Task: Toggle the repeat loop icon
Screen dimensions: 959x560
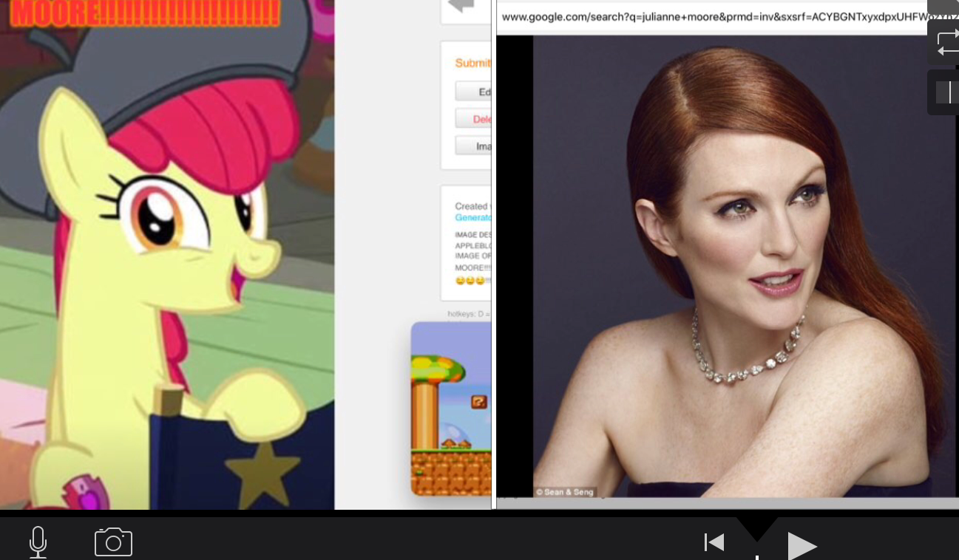Action: coord(949,42)
